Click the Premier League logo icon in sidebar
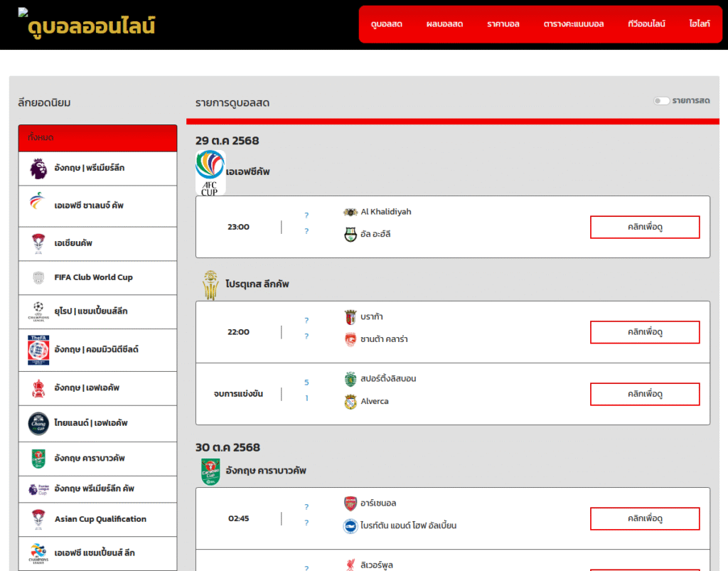The image size is (728, 571). [x=38, y=169]
